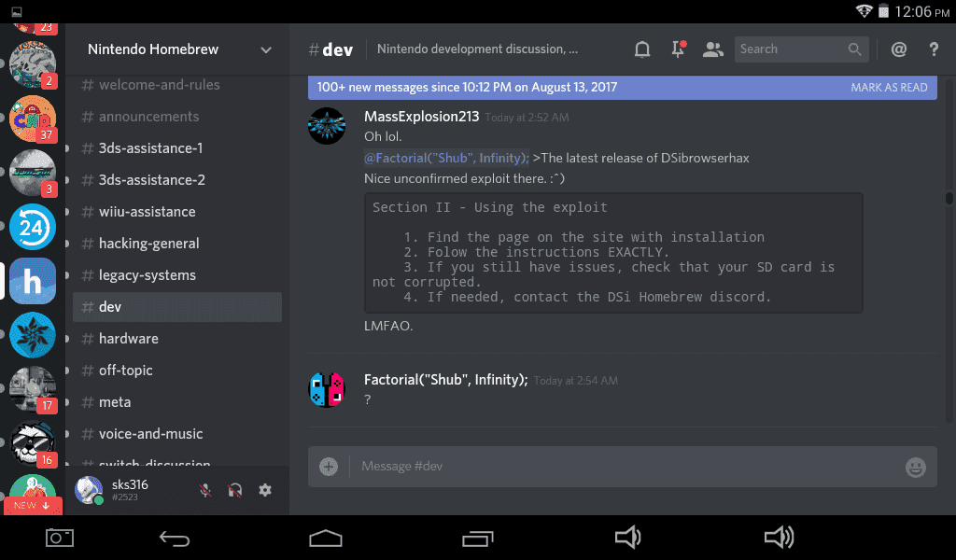Open server icon with badge 17
The image size is (956, 560).
[33, 389]
